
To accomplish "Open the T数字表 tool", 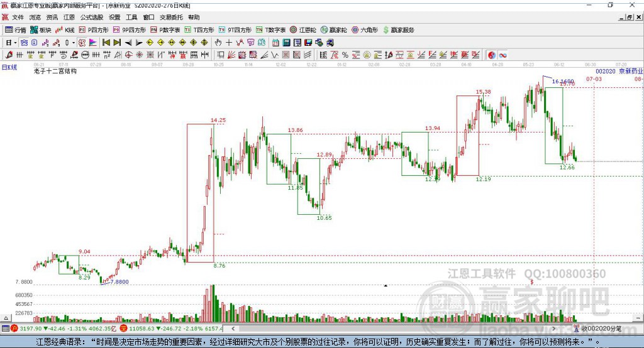I will [x=270, y=30].
